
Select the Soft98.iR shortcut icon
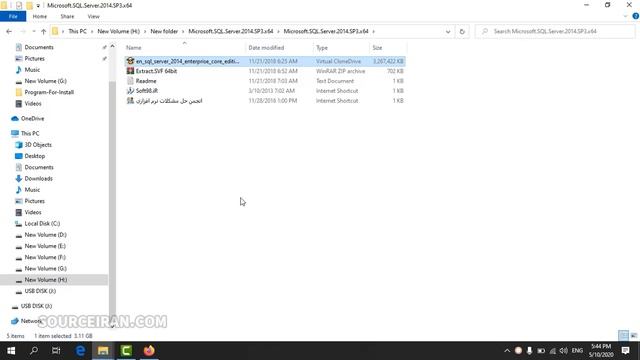click(130, 91)
